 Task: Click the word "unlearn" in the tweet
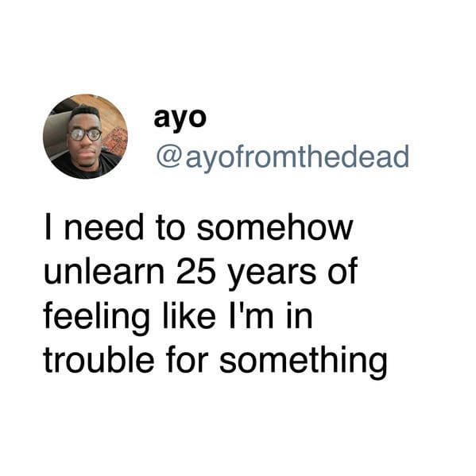click(x=104, y=270)
